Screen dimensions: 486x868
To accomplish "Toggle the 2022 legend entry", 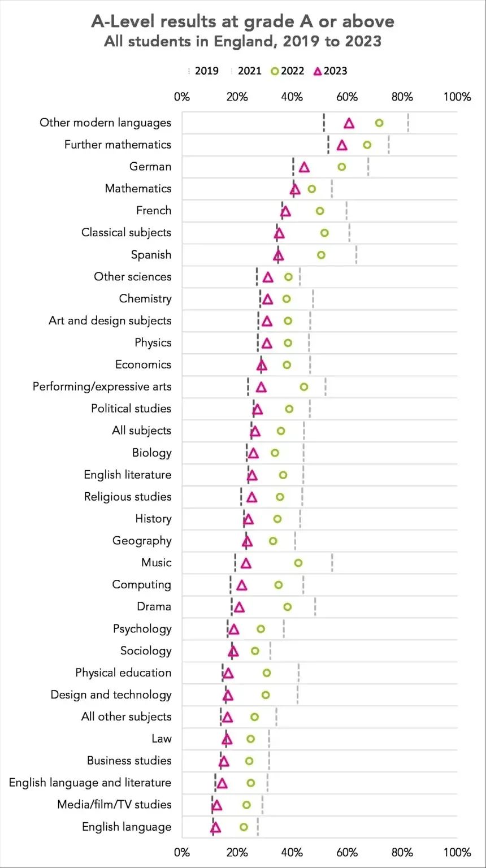I will (x=287, y=71).
